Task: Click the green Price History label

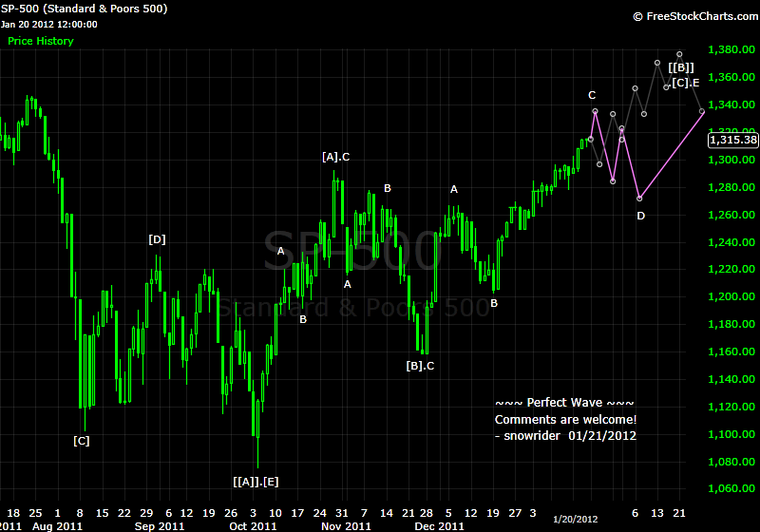Action: click(x=41, y=41)
